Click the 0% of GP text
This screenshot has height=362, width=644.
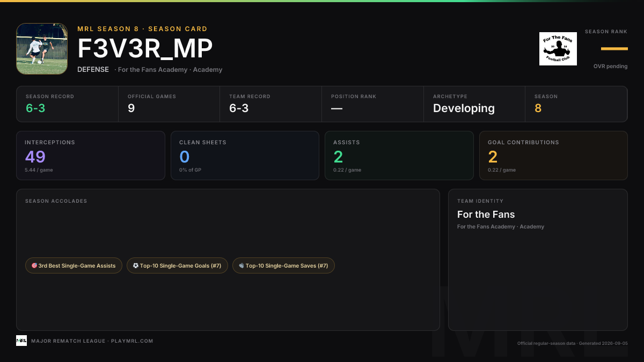pos(190,170)
